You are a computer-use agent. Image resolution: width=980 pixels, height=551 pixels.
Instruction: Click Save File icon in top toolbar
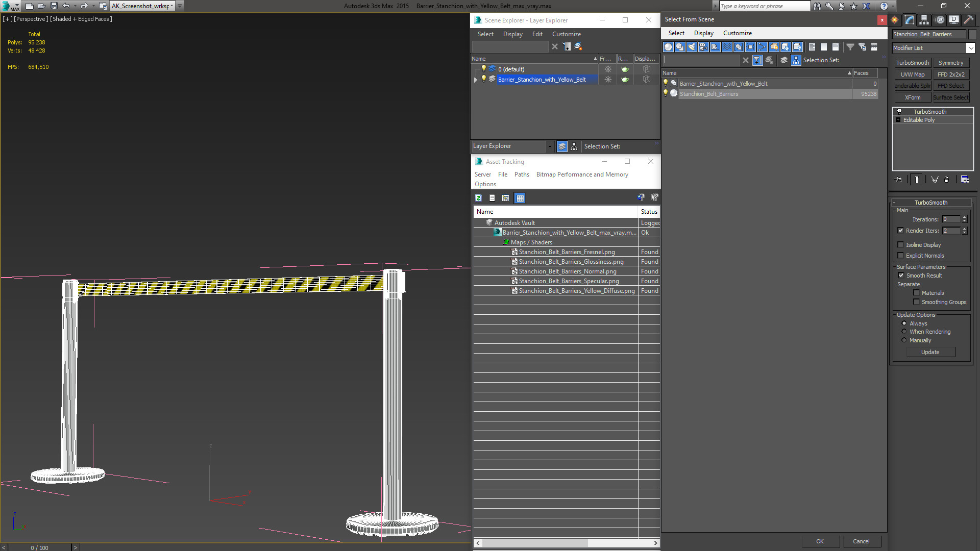[x=54, y=6]
